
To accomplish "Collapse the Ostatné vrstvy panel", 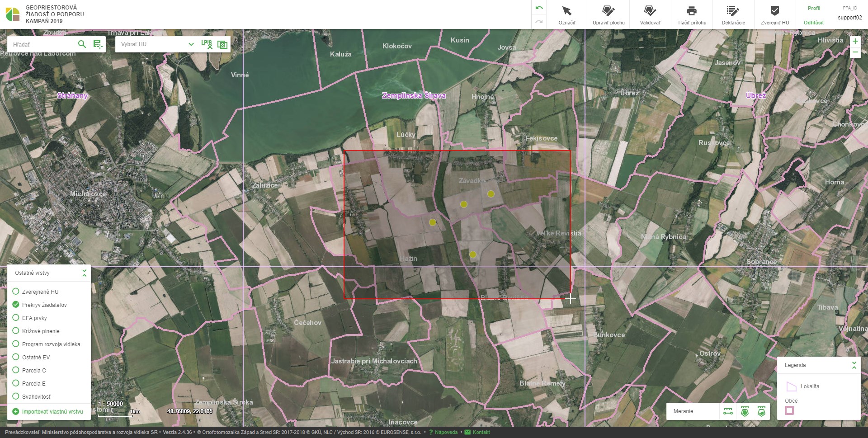I will [84, 273].
